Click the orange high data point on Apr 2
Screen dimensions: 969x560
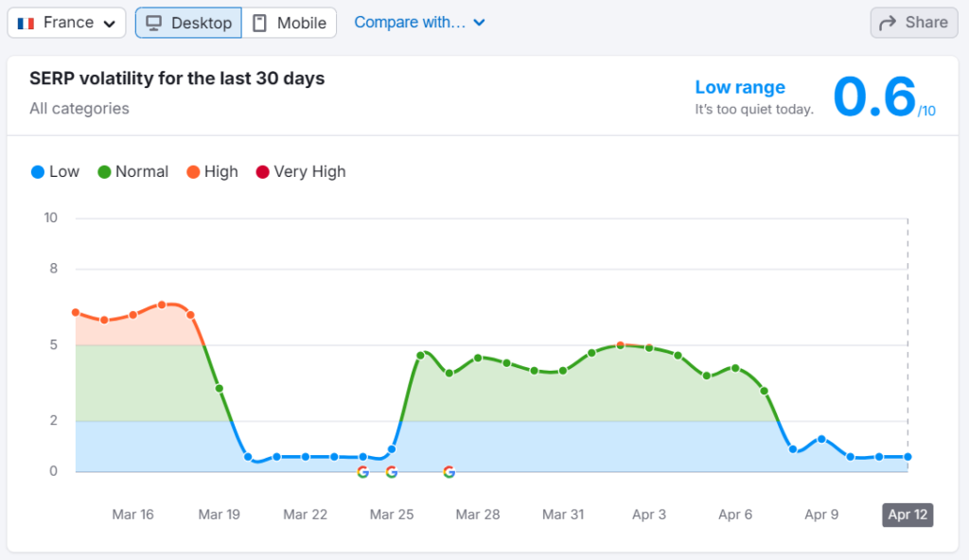(x=620, y=345)
